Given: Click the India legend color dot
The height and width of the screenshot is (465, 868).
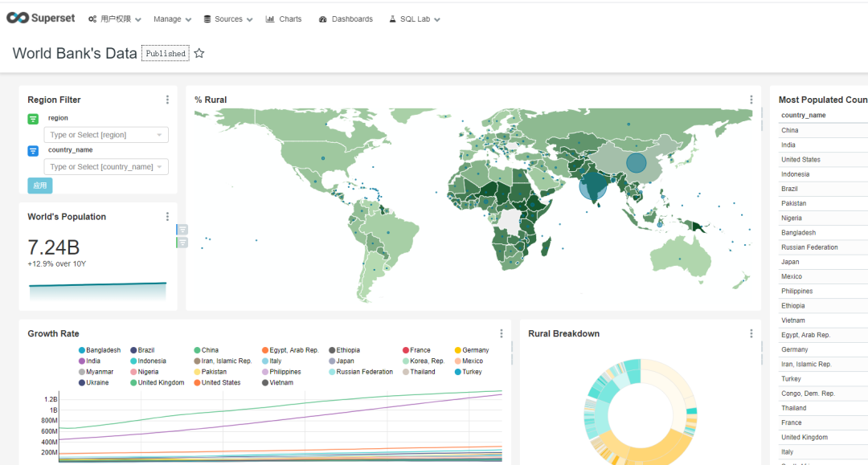Looking at the screenshot, I should 82,361.
